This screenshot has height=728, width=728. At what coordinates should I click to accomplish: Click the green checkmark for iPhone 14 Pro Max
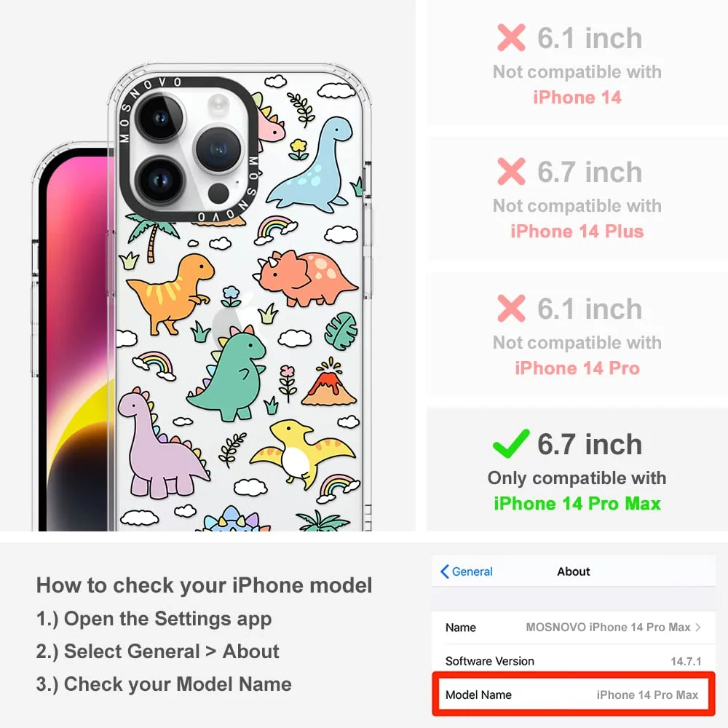(x=511, y=443)
